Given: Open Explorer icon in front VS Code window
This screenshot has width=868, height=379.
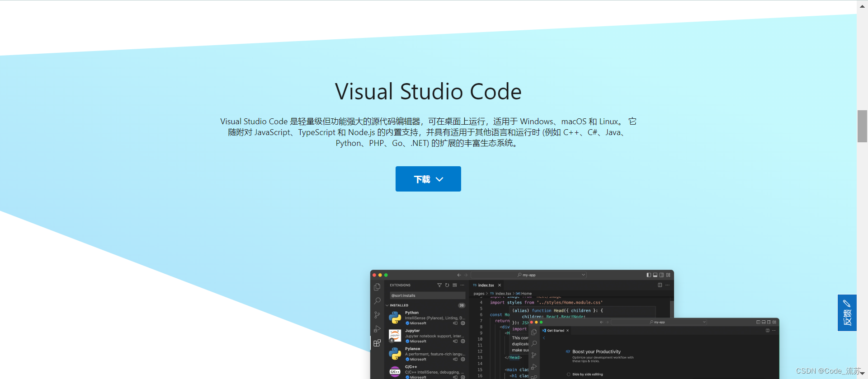Looking at the screenshot, I should click(534, 332).
